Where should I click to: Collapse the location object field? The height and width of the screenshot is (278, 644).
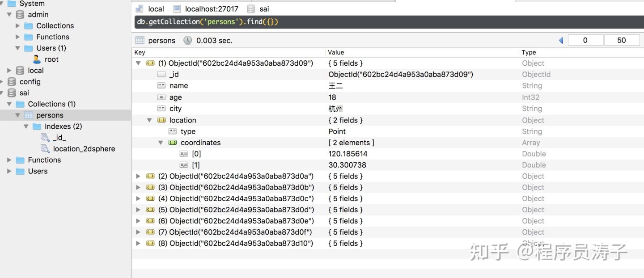(149, 120)
